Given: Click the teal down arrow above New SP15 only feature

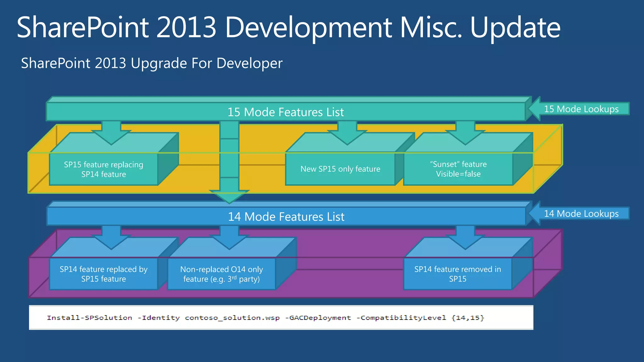Looking at the screenshot, I should click(x=347, y=132).
